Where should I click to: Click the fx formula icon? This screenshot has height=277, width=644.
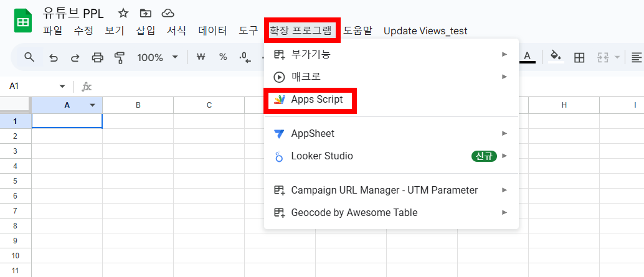tap(87, 87)
